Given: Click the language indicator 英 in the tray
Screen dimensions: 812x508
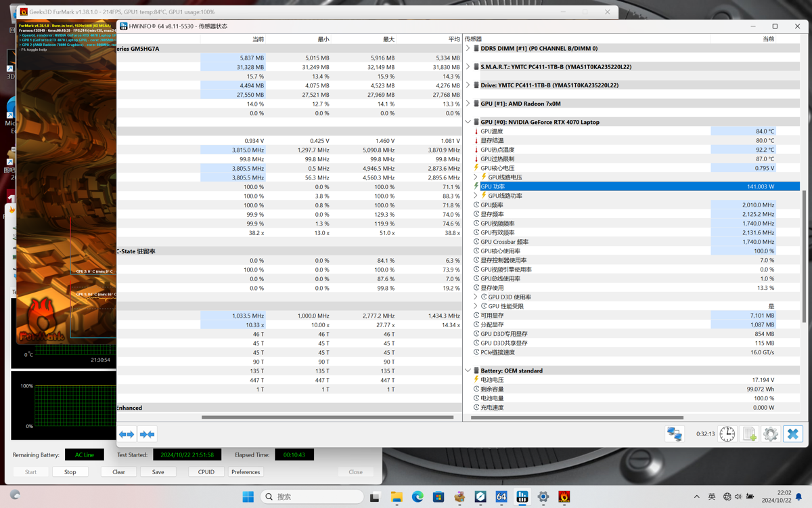Looking at the screenshot, I should (712, 496).
